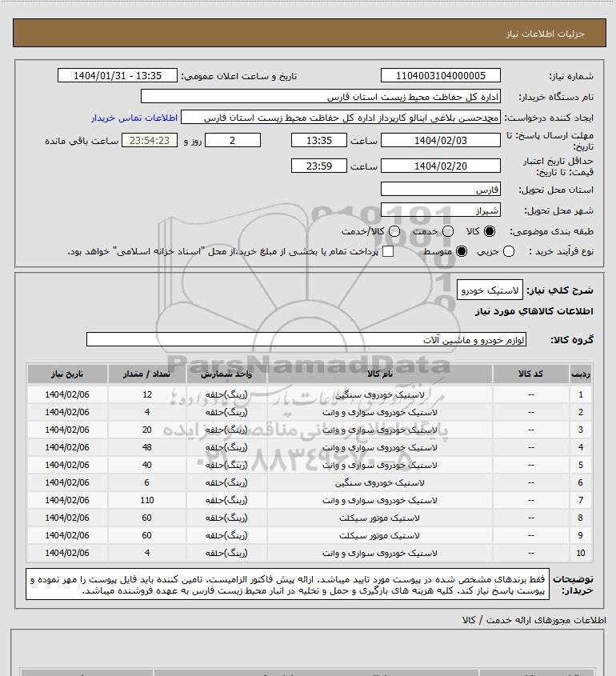Select row 6 item لاستیک خودروی سنگین
The image size is (616, 676).
pyautogui.click(x=380, y=483)
